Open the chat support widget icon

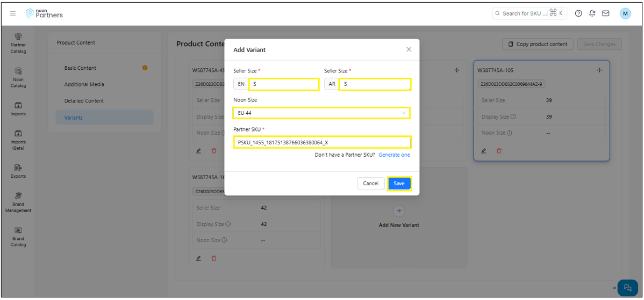coord(627,288)
